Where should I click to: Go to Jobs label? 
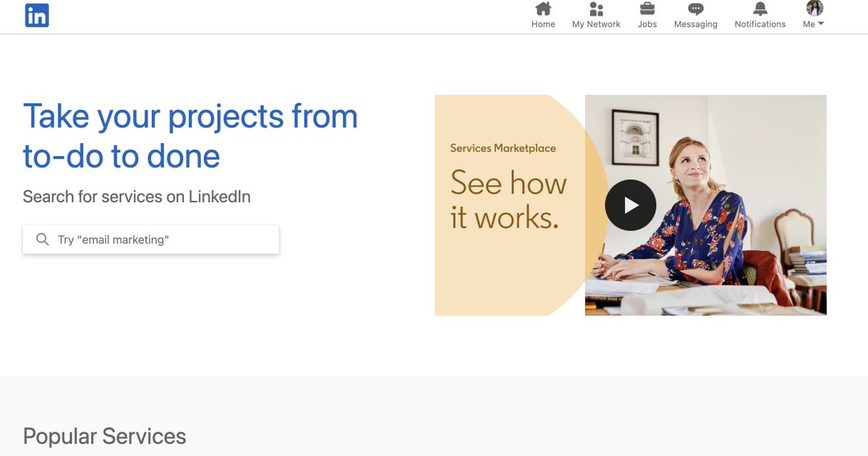tap(647, 24)
